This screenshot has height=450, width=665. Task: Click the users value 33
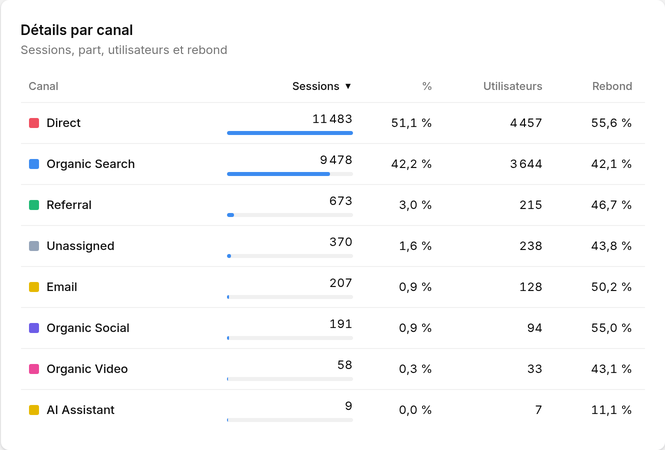(x=535, y=369)
